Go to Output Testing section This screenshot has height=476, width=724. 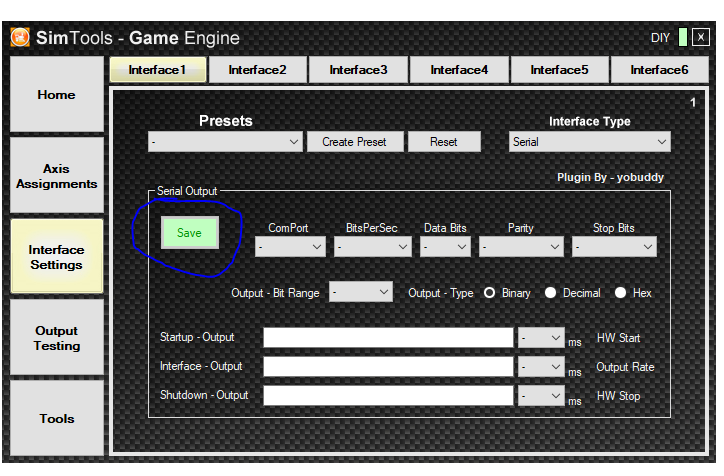click(x=57, y=338)
